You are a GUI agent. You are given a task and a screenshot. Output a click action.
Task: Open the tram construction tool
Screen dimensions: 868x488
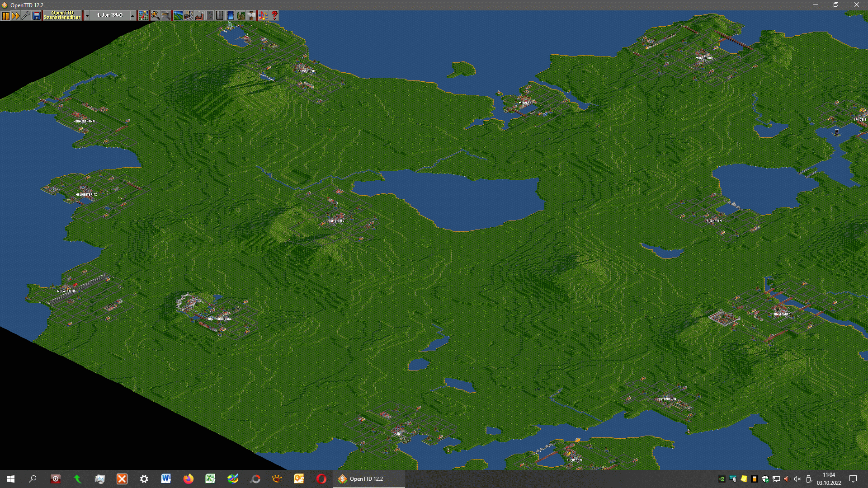click(220, 16)
